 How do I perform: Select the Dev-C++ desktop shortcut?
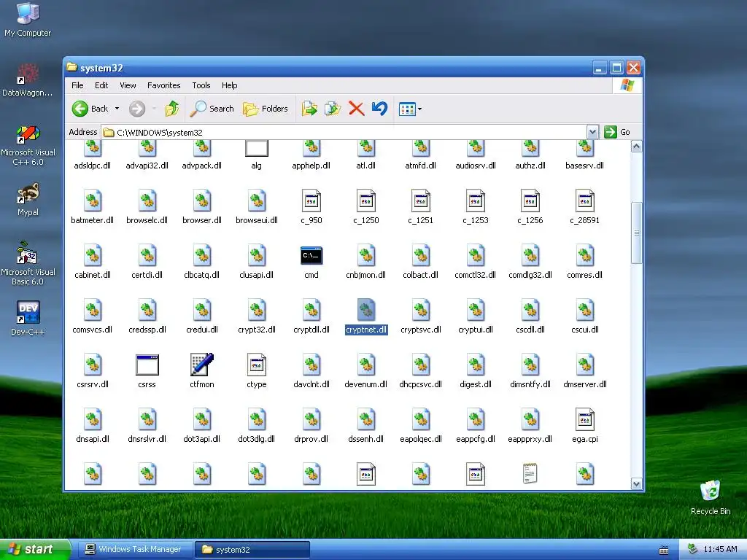28,318
